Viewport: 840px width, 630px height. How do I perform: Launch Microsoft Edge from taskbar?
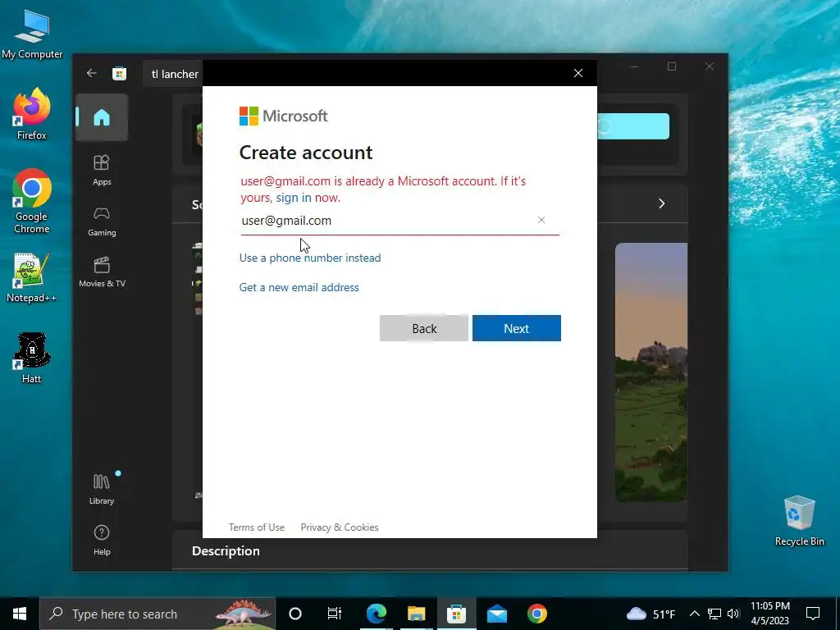(x=376, y=614)
